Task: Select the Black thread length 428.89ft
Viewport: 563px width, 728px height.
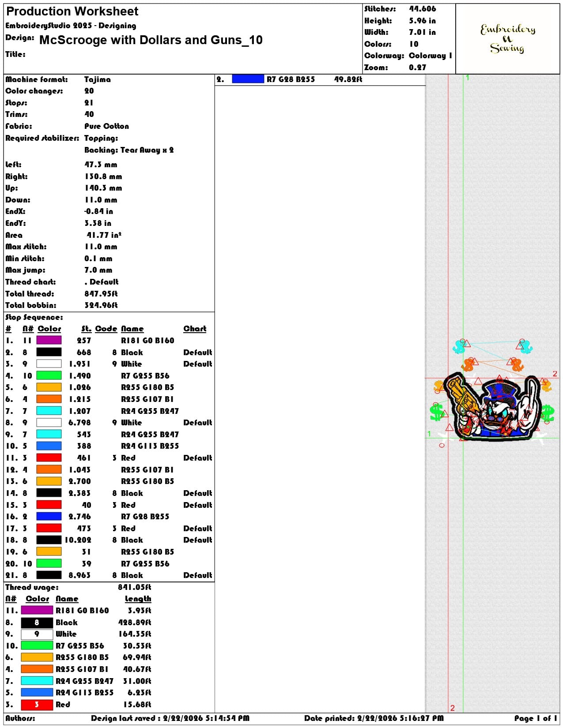Action: point(135,623)
